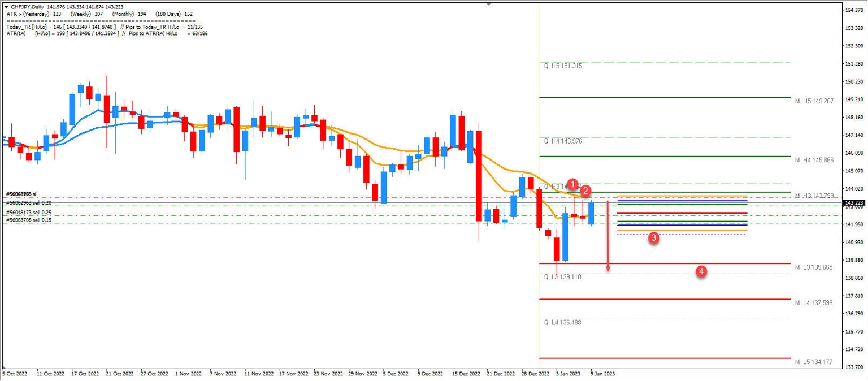Click the current price tag 143.223

pos(852,201)
